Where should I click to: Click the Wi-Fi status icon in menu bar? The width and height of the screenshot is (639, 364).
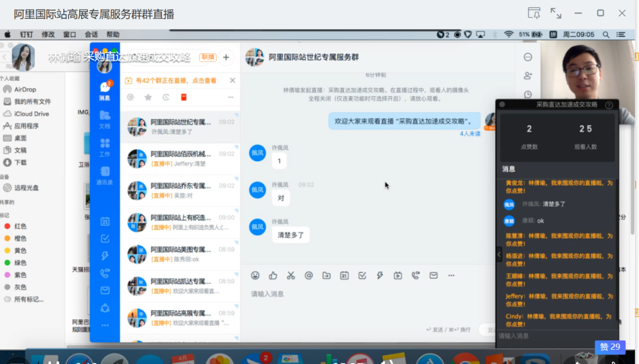(508, 35)
